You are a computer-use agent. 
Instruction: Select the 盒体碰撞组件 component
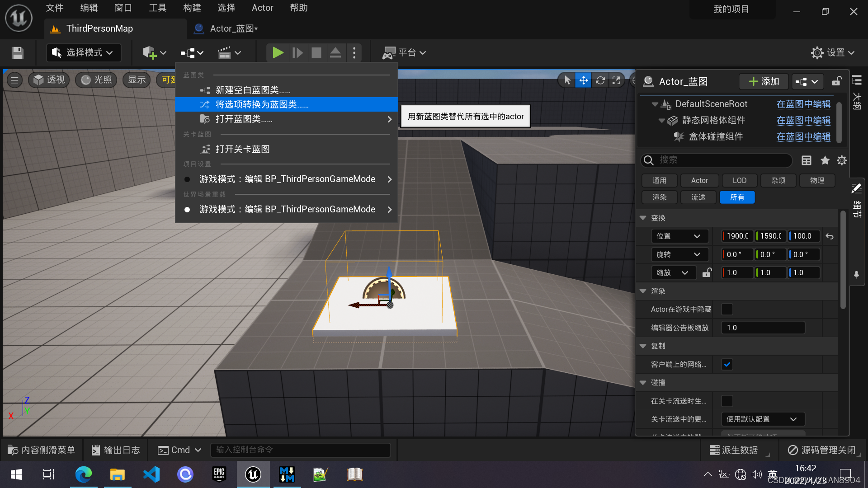(716, 136)
